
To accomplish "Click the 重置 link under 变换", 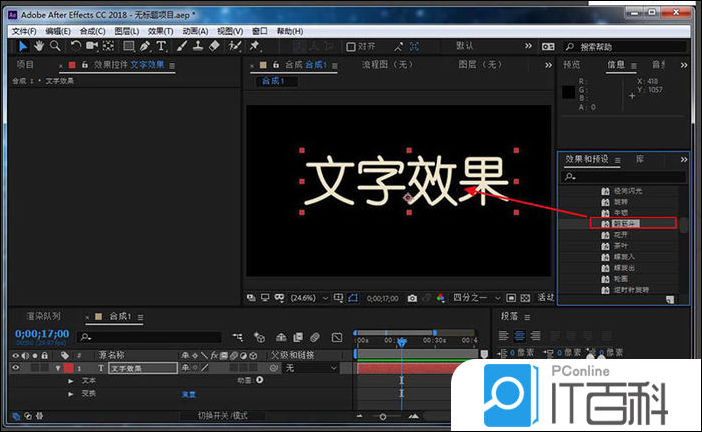I will point(187,393).
